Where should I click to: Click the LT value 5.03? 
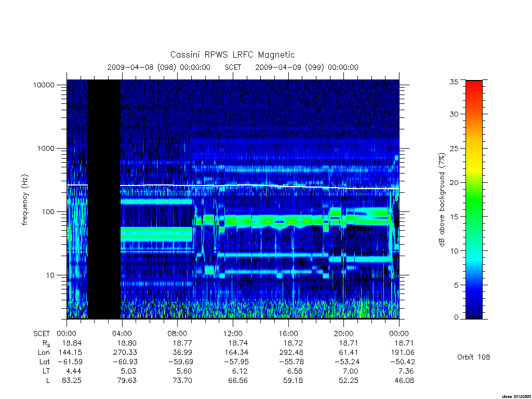coord(129,371)
